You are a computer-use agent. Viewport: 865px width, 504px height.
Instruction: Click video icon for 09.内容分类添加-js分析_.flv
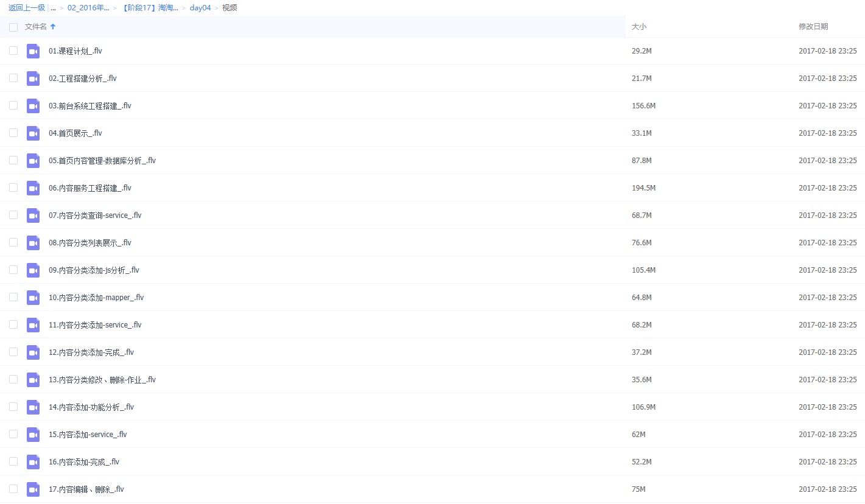[33, 270]
